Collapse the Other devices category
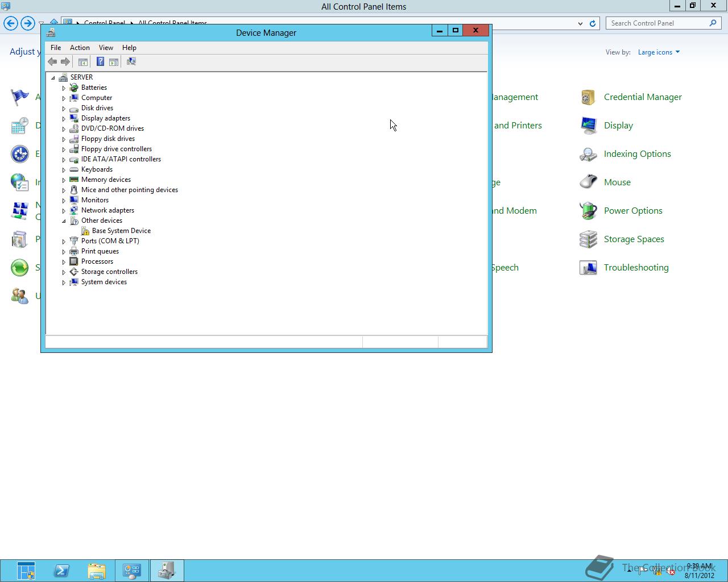 64,221
